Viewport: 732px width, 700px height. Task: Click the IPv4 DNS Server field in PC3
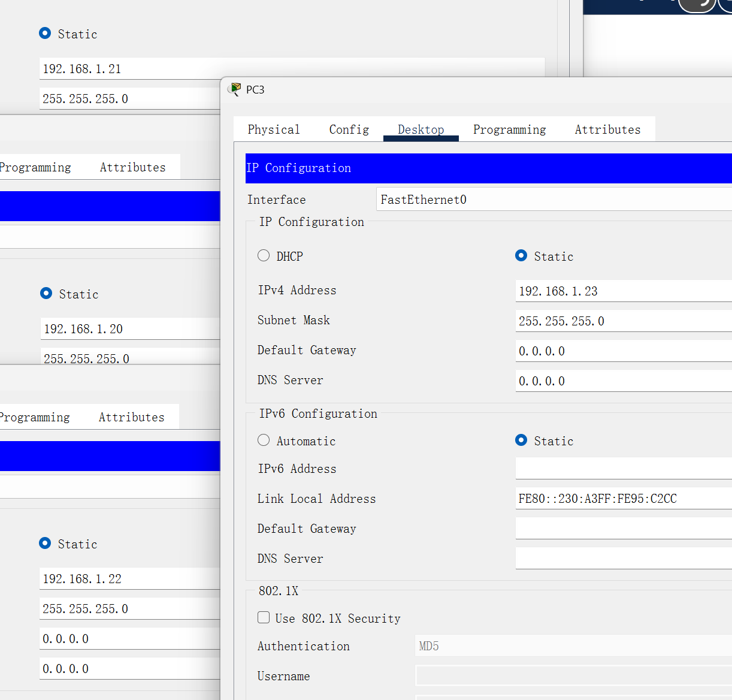pos(624,381)
